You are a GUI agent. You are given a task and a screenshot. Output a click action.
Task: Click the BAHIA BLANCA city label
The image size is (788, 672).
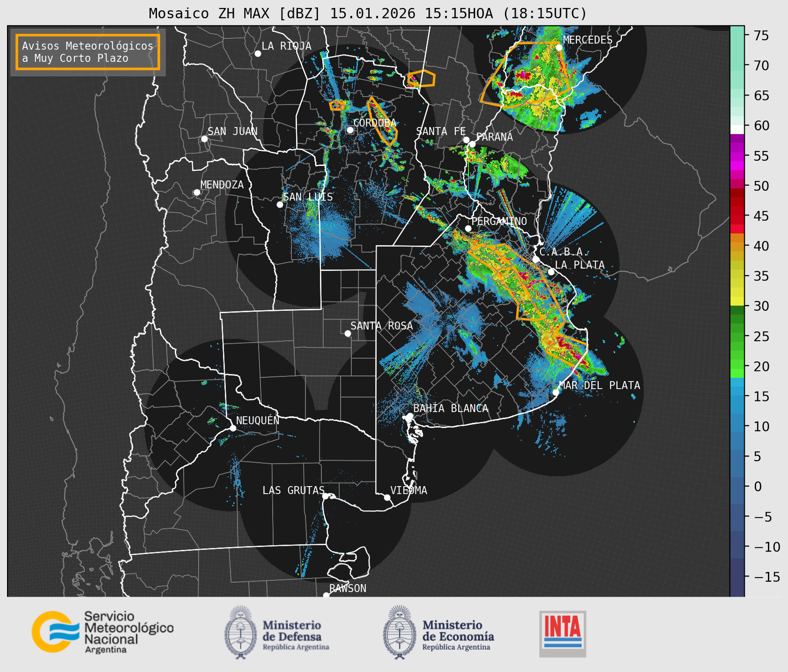pyautogui.click(x=451, y=408)
